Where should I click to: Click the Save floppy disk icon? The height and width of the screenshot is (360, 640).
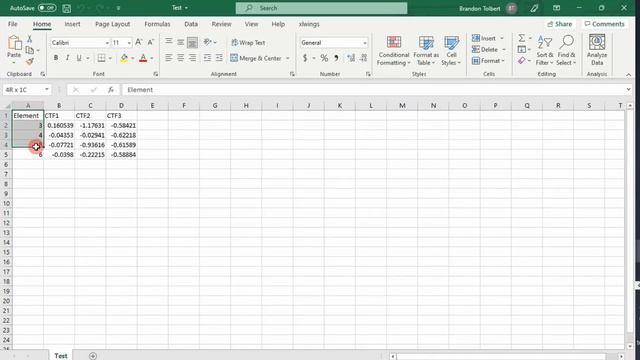(x=67, y=8)
